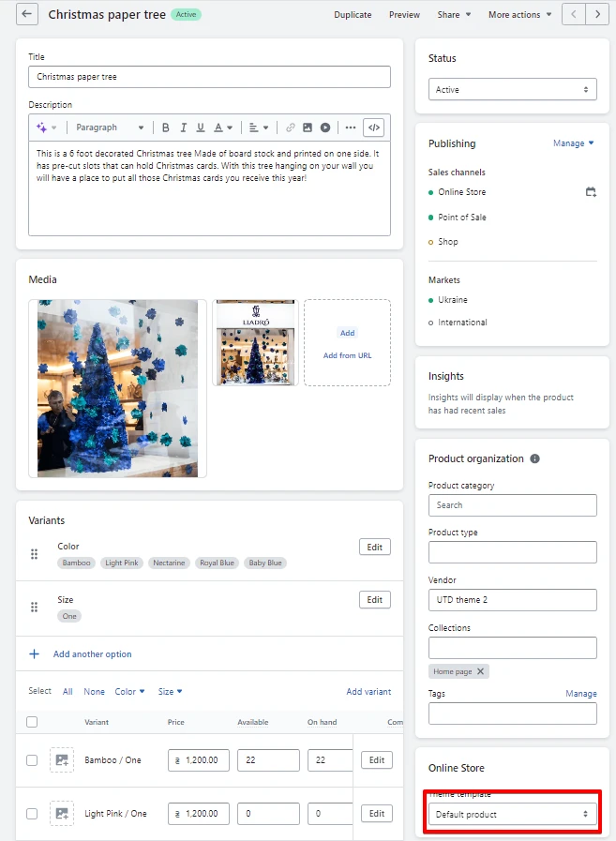Apply bold formatting in description
Viewport: 616px width, 841px height.
click(x=165, y=128)
